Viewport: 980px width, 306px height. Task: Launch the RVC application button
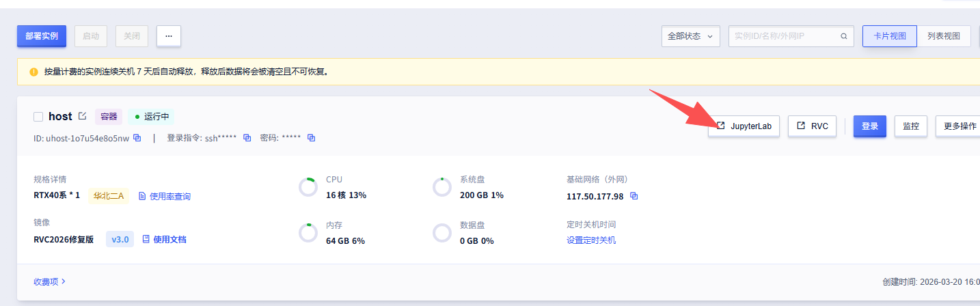click(812, 126)
